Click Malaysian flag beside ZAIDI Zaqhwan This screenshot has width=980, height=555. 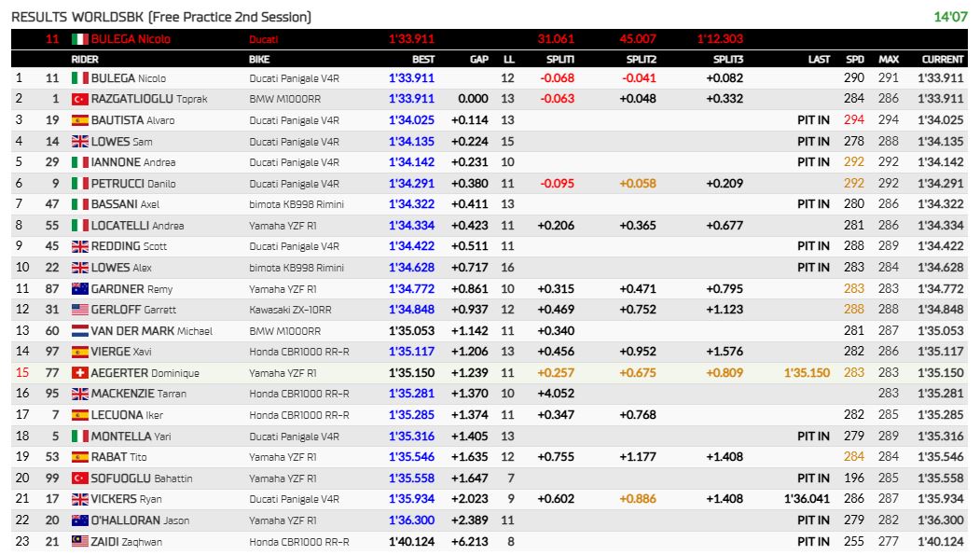[80, 541]
